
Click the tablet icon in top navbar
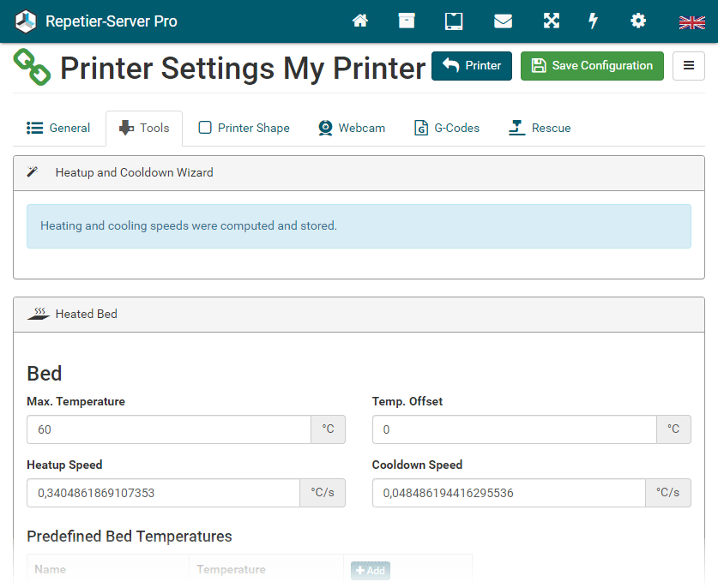tap(454, 21)
